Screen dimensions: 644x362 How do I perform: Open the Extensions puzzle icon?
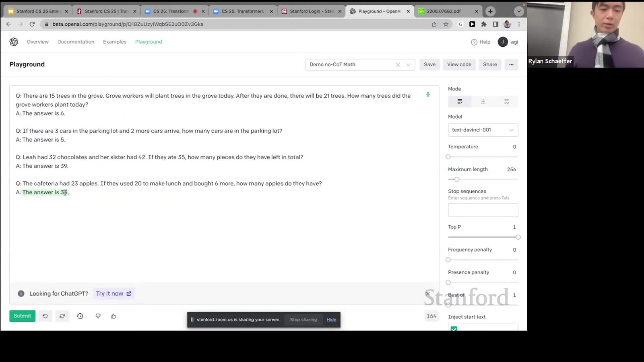point(484,24)
